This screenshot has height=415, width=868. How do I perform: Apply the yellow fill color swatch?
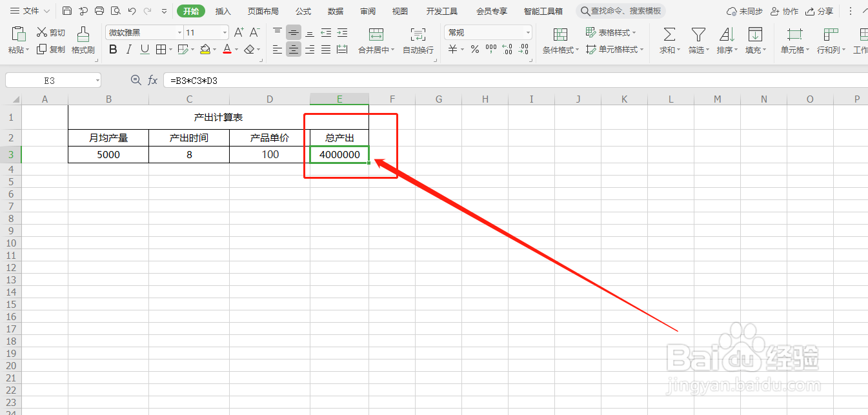205,49
